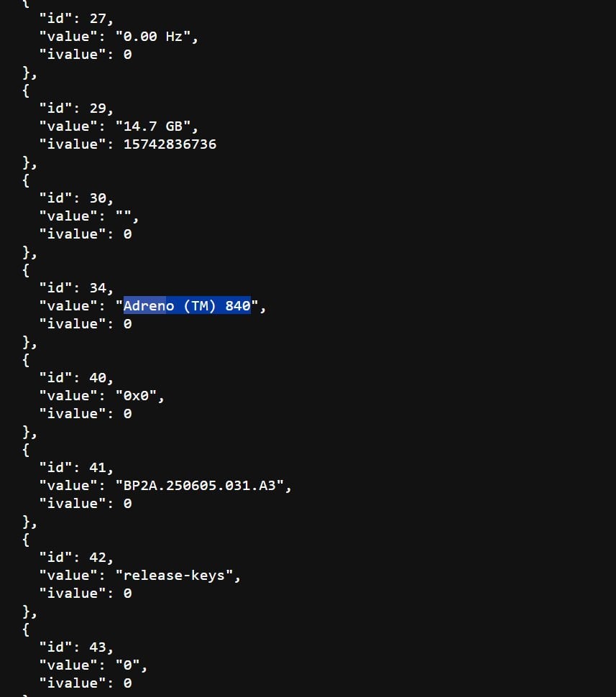
Task: Click the "ivalue" key below "release-keys"
Action: pos(73,594)
